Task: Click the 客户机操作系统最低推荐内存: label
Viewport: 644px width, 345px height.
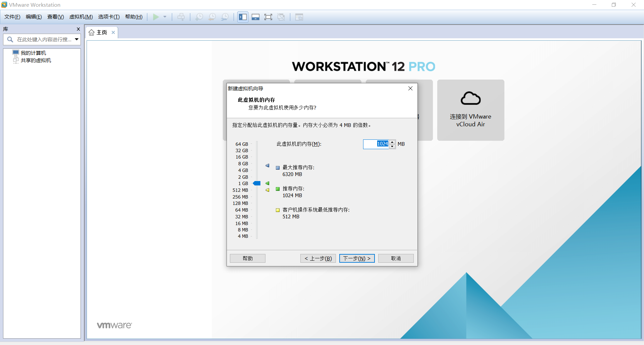Action: click(316, 210)
